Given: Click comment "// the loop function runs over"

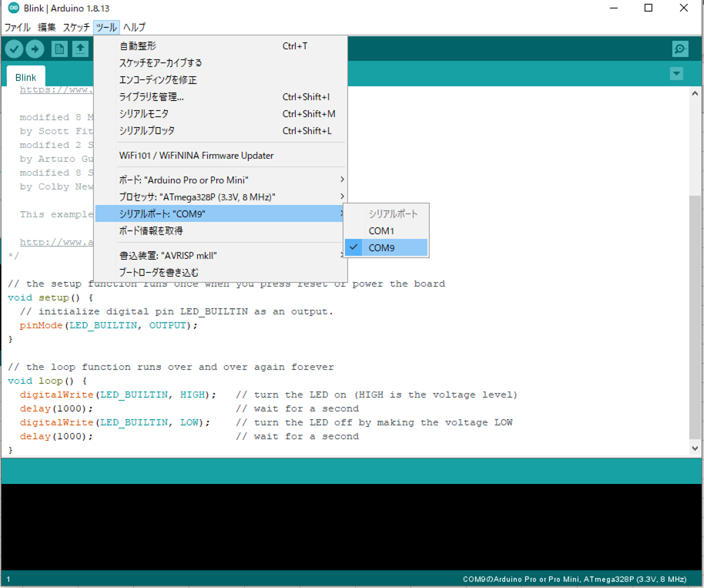Looking at the screenshot, I should point(99,367).
